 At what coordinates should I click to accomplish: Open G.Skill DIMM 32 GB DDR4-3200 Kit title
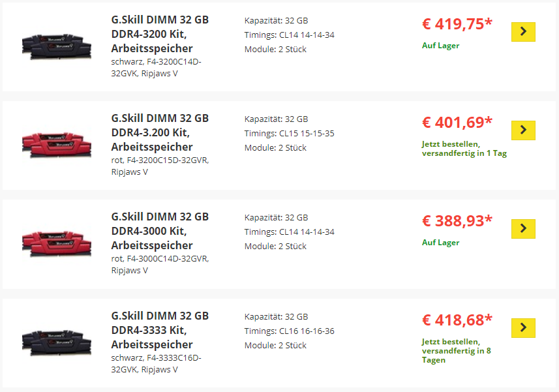tap(160, 34)
